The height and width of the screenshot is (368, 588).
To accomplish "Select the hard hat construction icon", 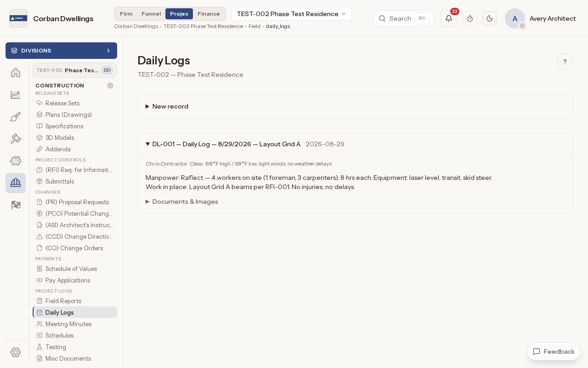I will tap(16, 183).
